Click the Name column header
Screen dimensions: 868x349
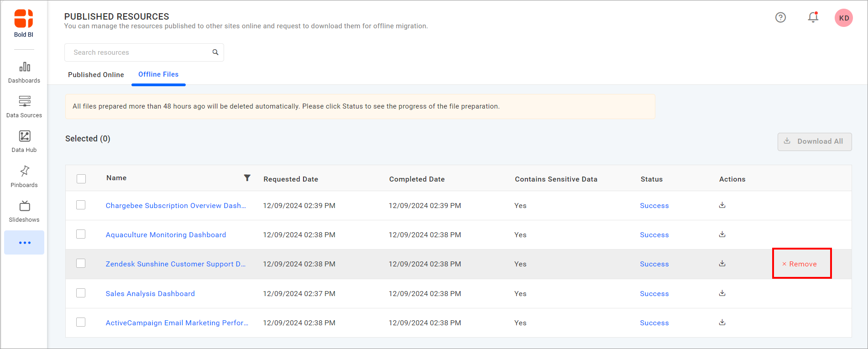(x=116, y=178)
